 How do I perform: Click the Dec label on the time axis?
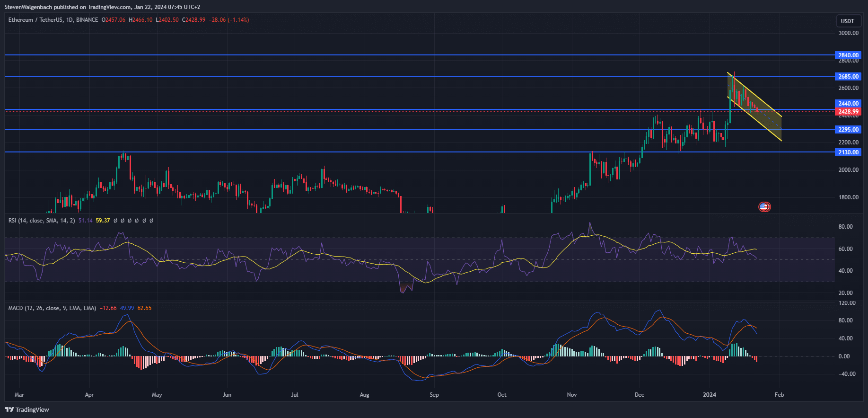click(640, 395)
